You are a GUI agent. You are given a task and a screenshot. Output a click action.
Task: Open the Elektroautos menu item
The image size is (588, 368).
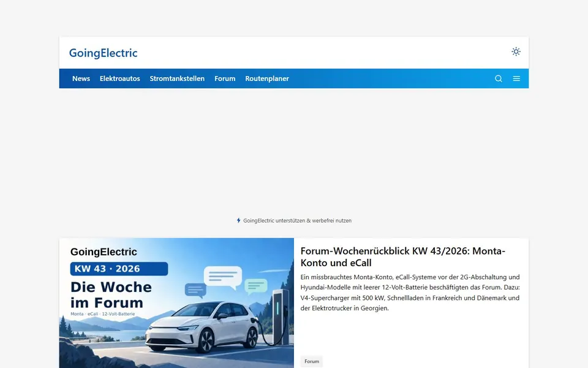tap(119, 79)
